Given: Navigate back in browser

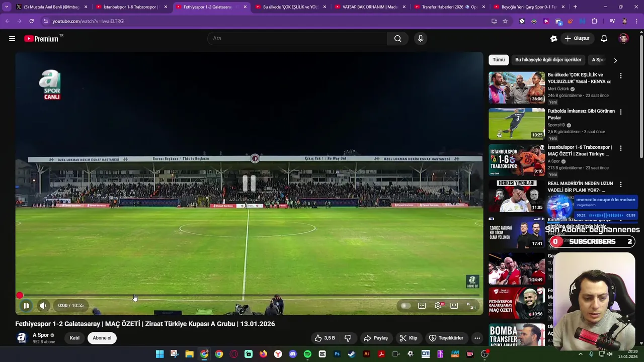Looking at the screenshot, I should pyautogui.click(x=7, y=21).
